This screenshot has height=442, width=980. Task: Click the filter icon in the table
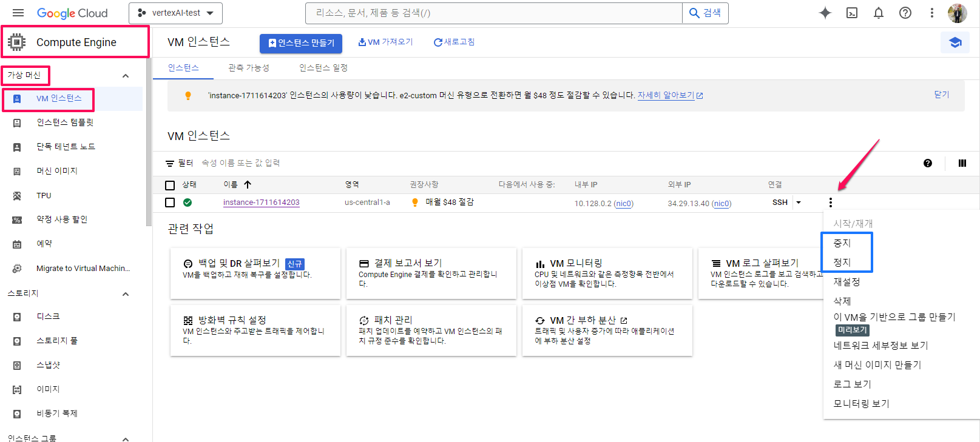click(170, 164)
